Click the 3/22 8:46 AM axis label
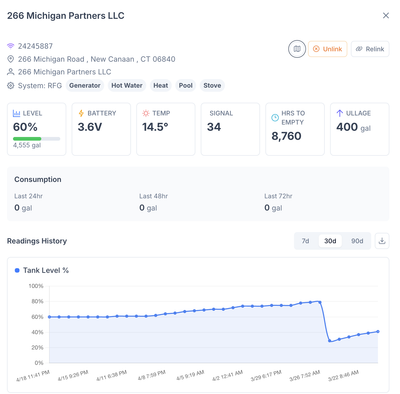Screen dimensions: 400x394 click(x=343, y=376)
